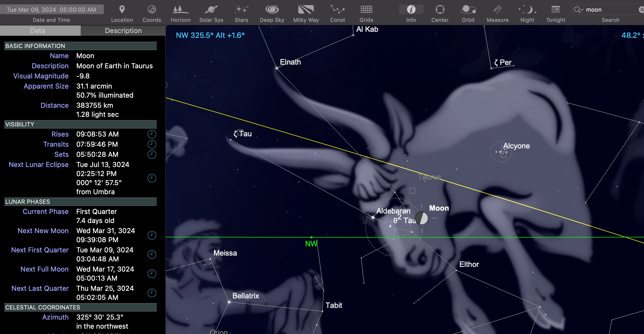Toggle the Horizon display icon
644x334 pixels.
(180, 10)
